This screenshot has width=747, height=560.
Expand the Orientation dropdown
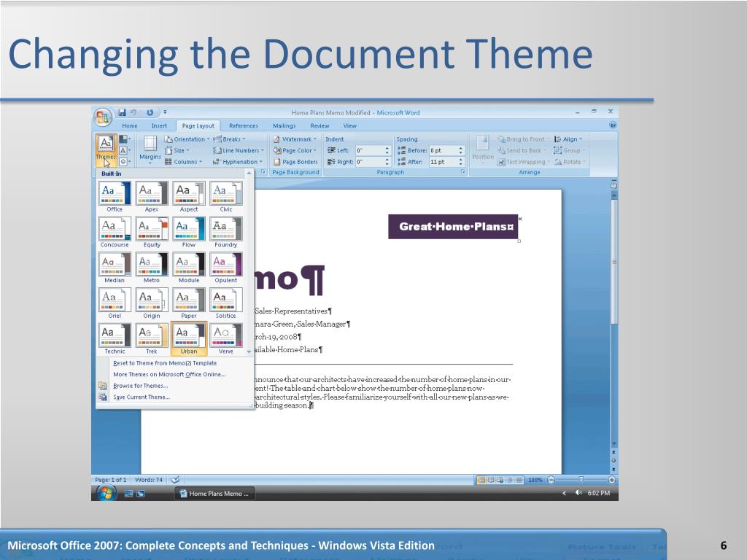(187, 139)
